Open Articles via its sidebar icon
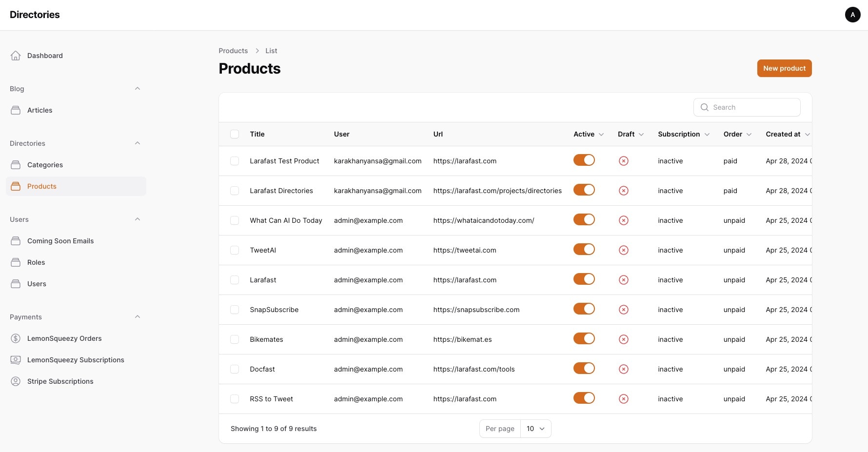The height and width of the screenshot is (452, 868). pos(16,110)
